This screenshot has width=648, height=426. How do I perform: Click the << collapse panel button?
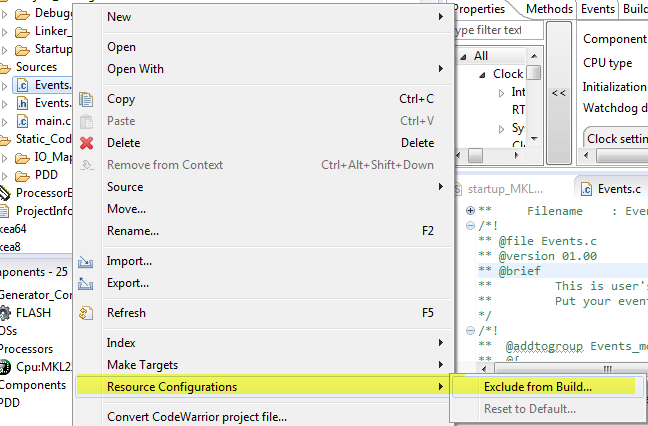(x=559, y=93)
